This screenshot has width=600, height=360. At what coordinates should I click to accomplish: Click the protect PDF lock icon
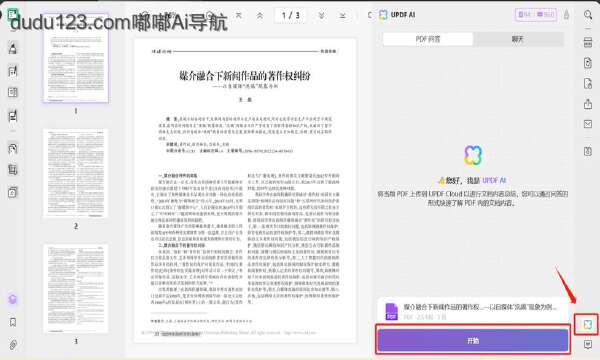(588, 83)
